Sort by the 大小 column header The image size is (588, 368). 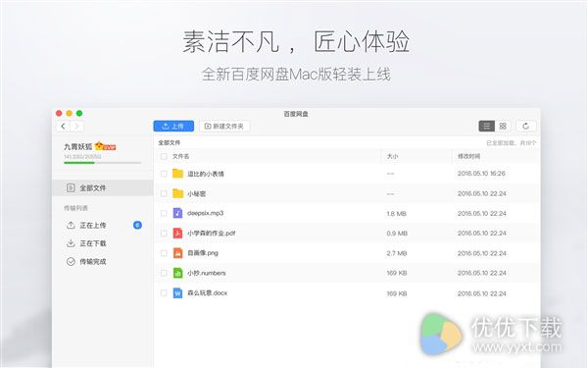tap(393, 156)
